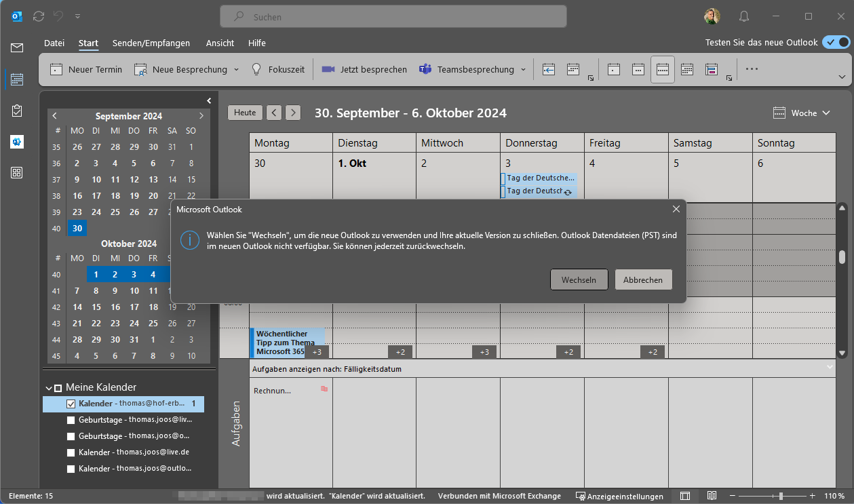Open the Go To group dialog launcher
Screen dimensions: 854x504
[x=591, y=79]
